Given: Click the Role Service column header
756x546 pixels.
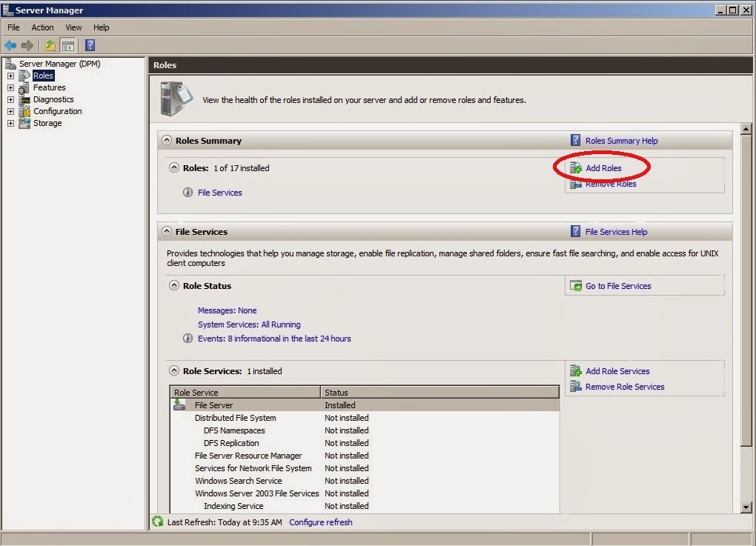Looking at the screenshot, I should 245,392.
